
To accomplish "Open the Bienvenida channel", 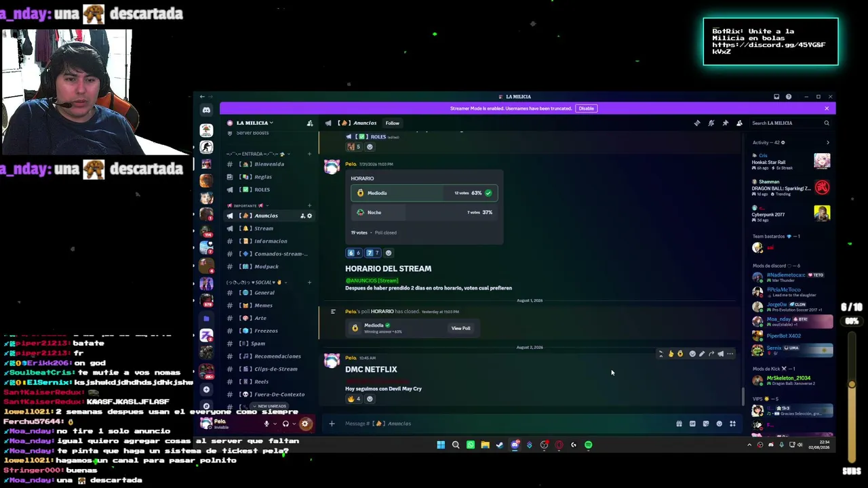I will coord(269,164).
